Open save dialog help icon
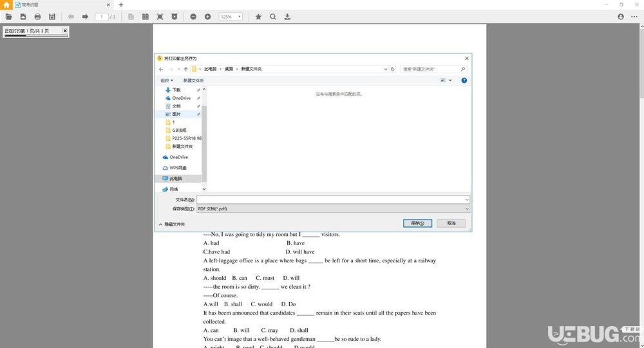 click(464, 80)
